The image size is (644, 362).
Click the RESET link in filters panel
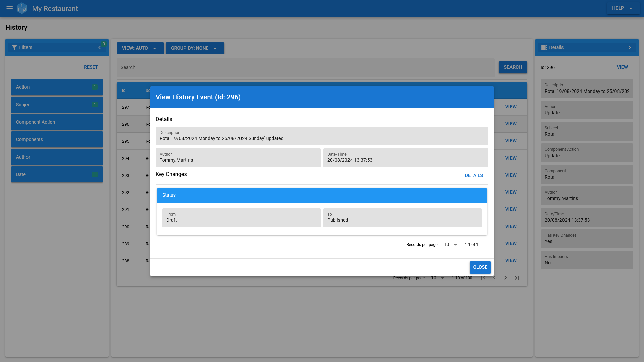[x=91, y=67]
